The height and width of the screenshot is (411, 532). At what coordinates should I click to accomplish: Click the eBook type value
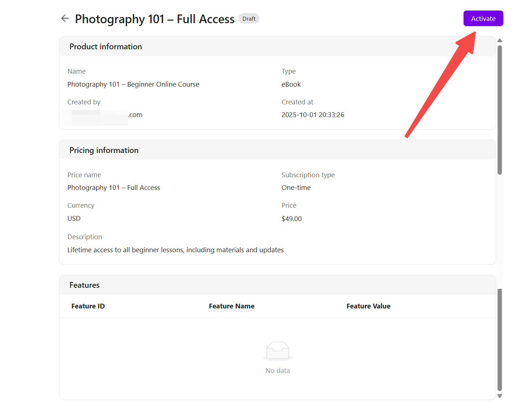(x=291, y=84)
